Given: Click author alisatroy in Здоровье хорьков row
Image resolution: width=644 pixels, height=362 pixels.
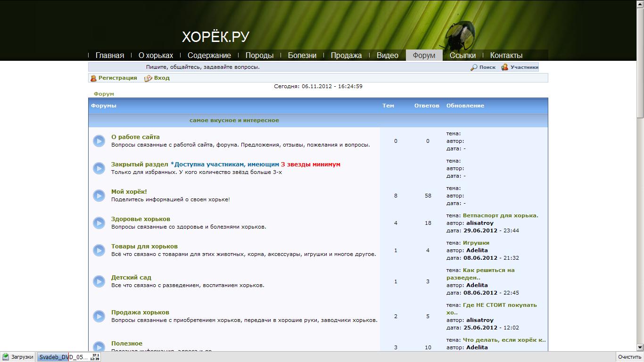Looking at the screenshot, I should (480, 223).
